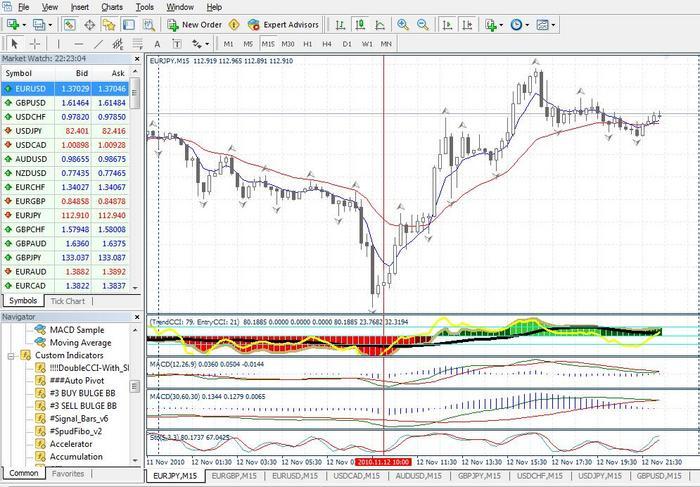Click the yellow diamond MetaEditor icon
This screenshot has width=700, height=487.
tap(234, 25)
